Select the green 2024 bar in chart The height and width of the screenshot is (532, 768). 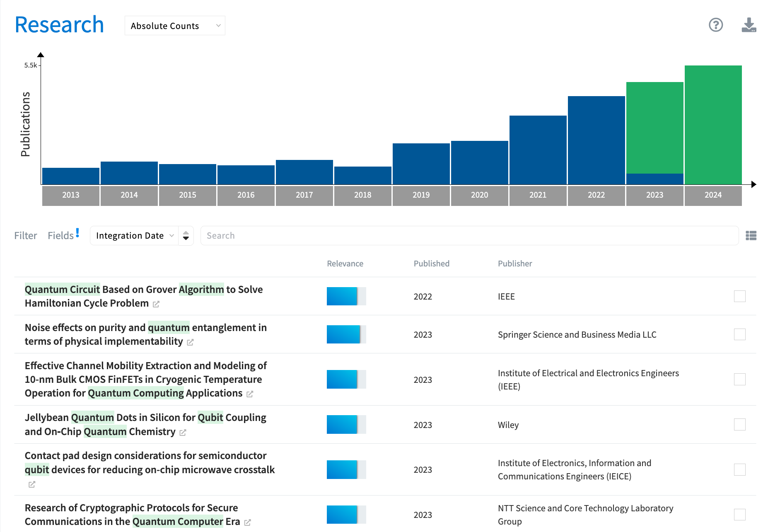pos(713,124)
